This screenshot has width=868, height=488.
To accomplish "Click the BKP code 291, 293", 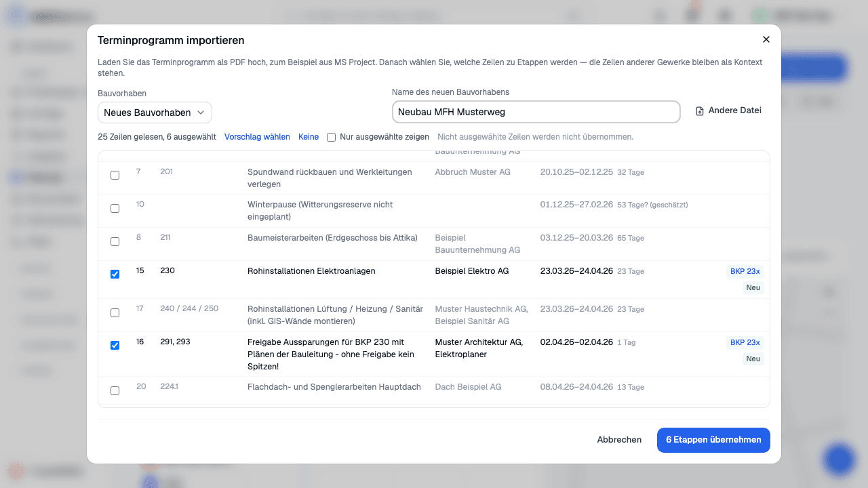I will [x=175, y=342].
